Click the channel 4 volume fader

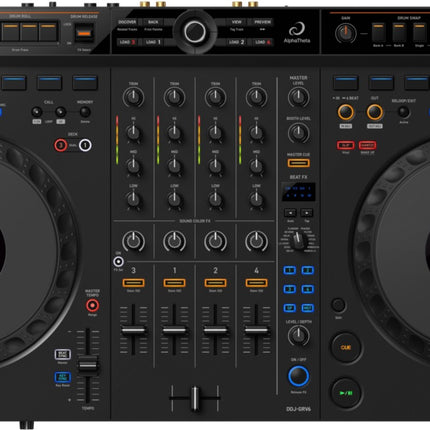tap(256, 330)
